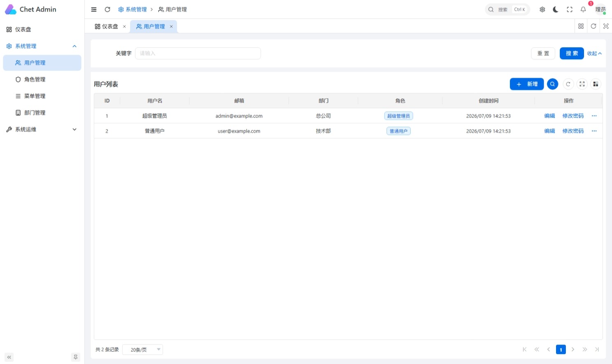The image size is (612, 364).
Task: Enter fullscreen mode from top header
Action: click(570, 9)
